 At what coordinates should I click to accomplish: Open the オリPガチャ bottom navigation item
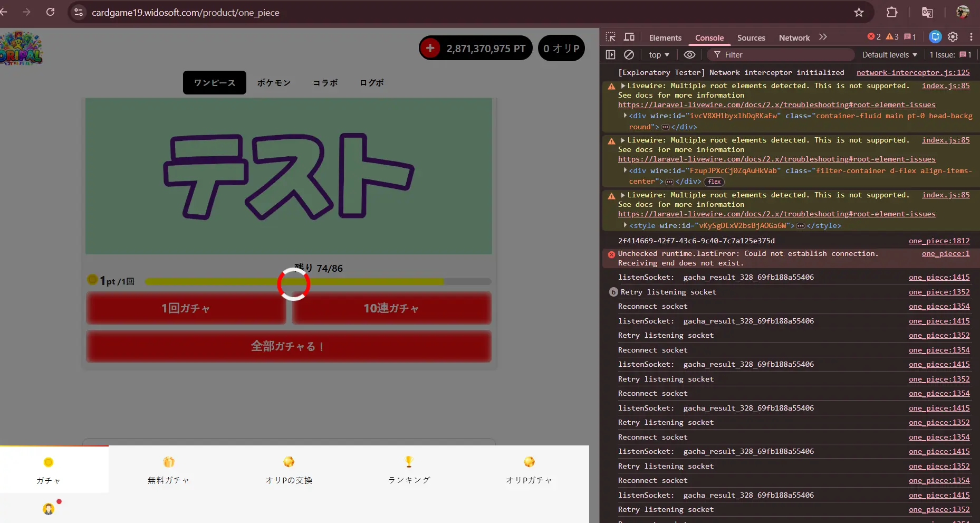point(529,469)
